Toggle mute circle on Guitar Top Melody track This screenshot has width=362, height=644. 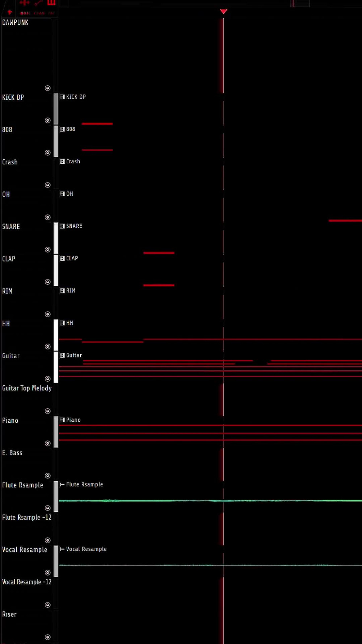click(x=47, y=411)
